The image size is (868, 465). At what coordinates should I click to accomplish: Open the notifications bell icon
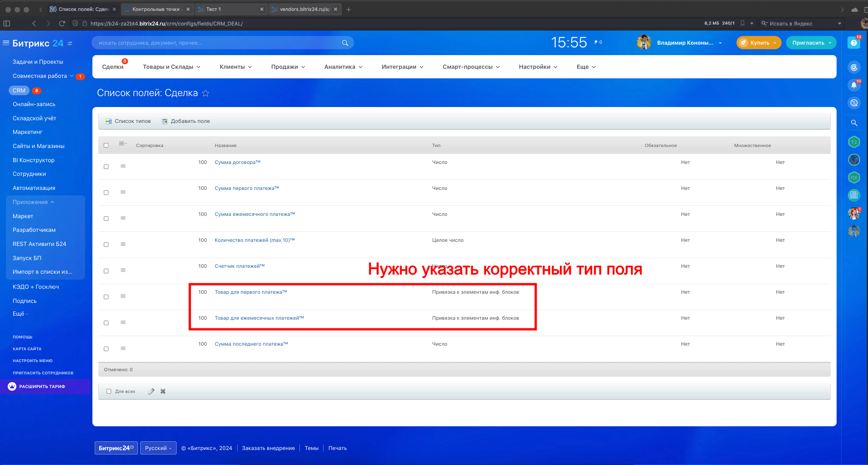(x=853, y=85)
